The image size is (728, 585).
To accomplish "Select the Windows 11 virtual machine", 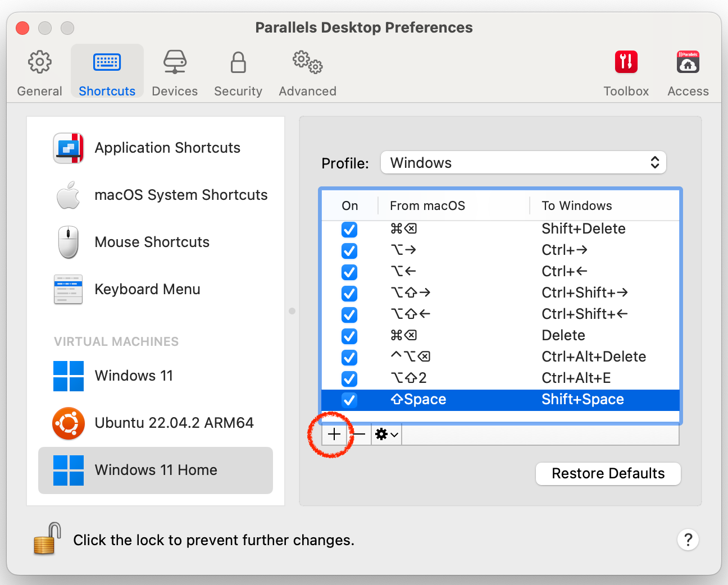I will pos(156,376).
